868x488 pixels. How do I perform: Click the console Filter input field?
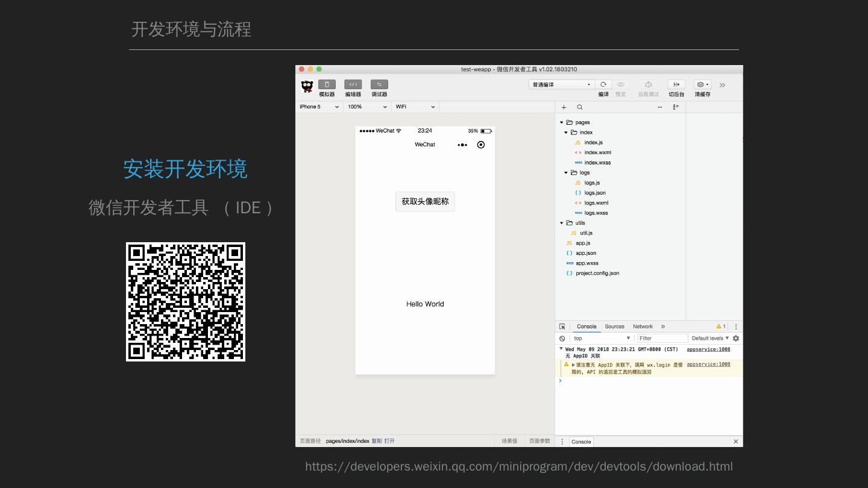pos(662,339)
